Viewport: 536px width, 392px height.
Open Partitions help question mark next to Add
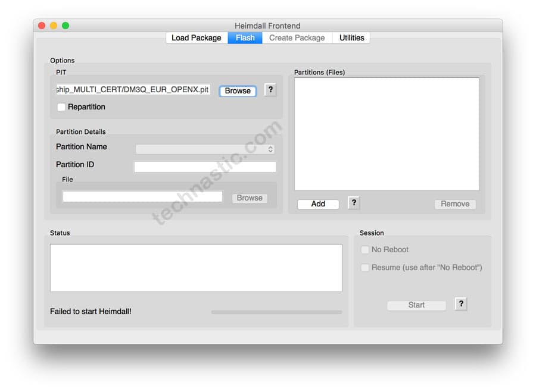354,203
